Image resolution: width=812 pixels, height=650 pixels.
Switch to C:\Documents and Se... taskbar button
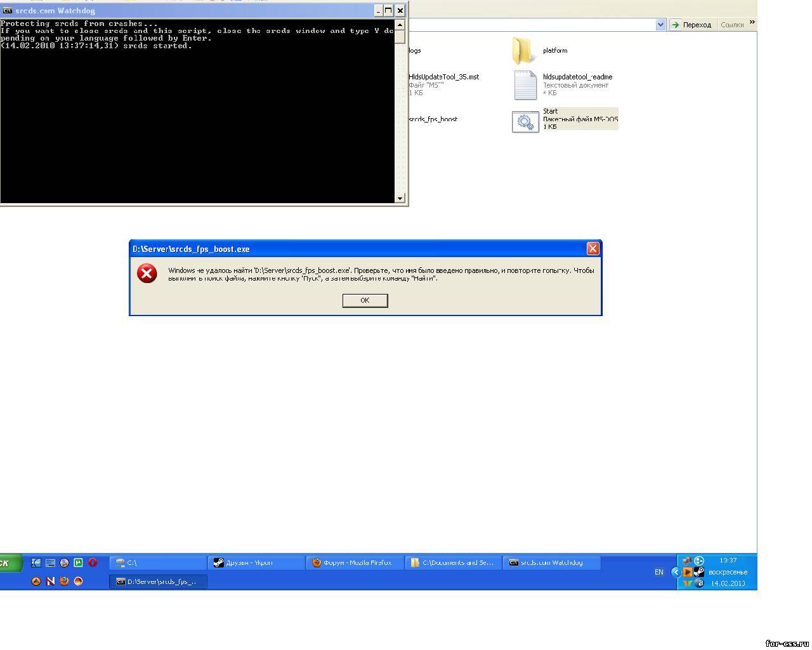coord(454,562)
